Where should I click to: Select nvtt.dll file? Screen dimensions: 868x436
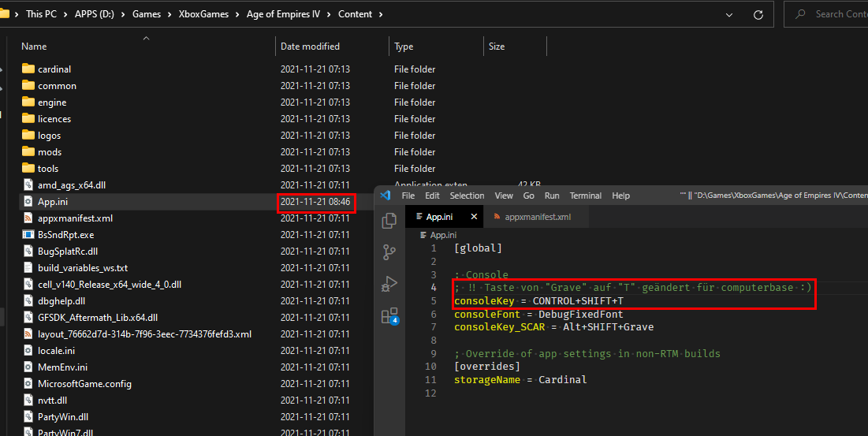click(52, 401)
